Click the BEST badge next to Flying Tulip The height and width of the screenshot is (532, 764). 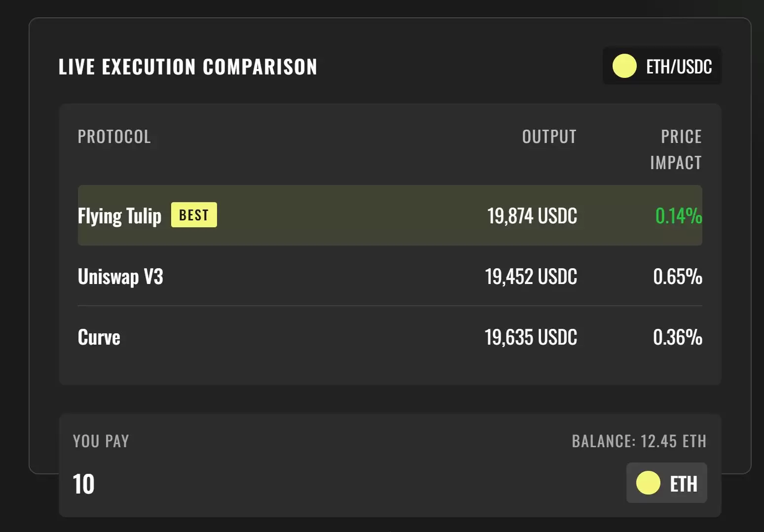(x=194, y=215)
